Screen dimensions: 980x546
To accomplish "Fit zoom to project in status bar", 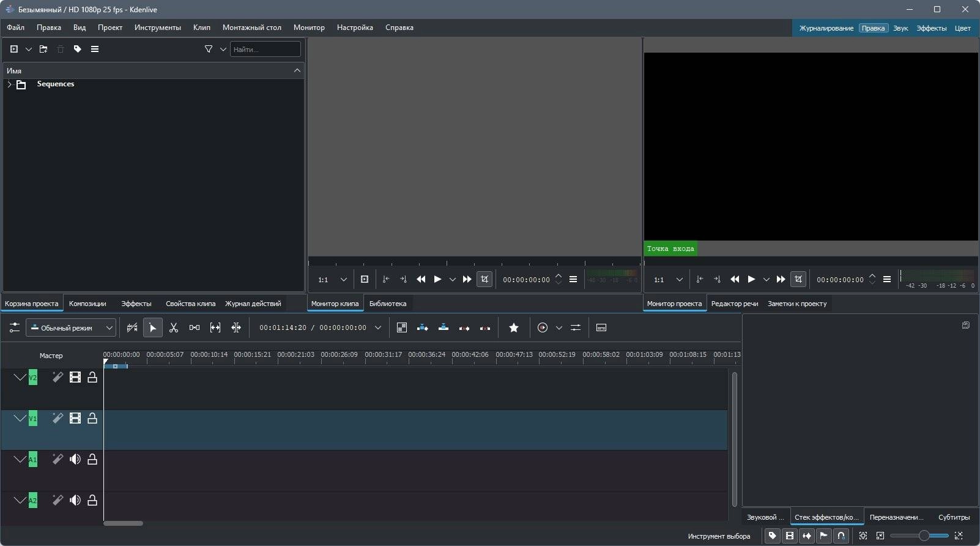I will click(863, 536).
